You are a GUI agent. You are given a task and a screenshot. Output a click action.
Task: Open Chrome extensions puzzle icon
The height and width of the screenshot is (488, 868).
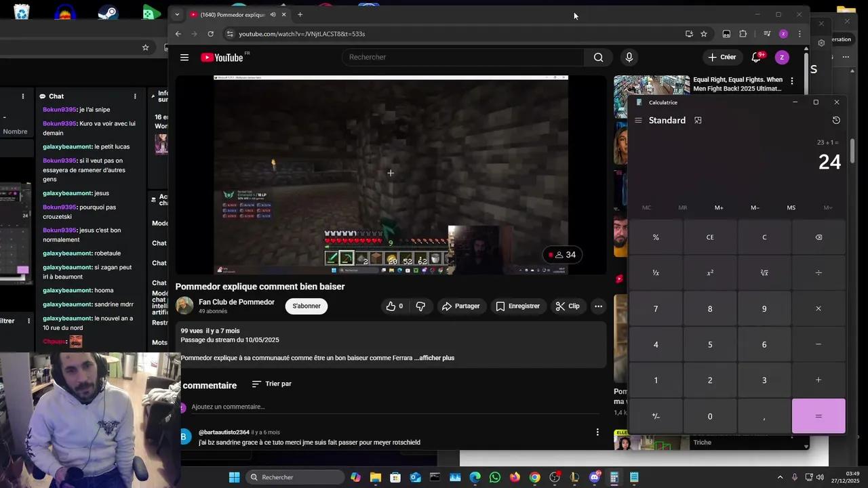tap(743, 34)
